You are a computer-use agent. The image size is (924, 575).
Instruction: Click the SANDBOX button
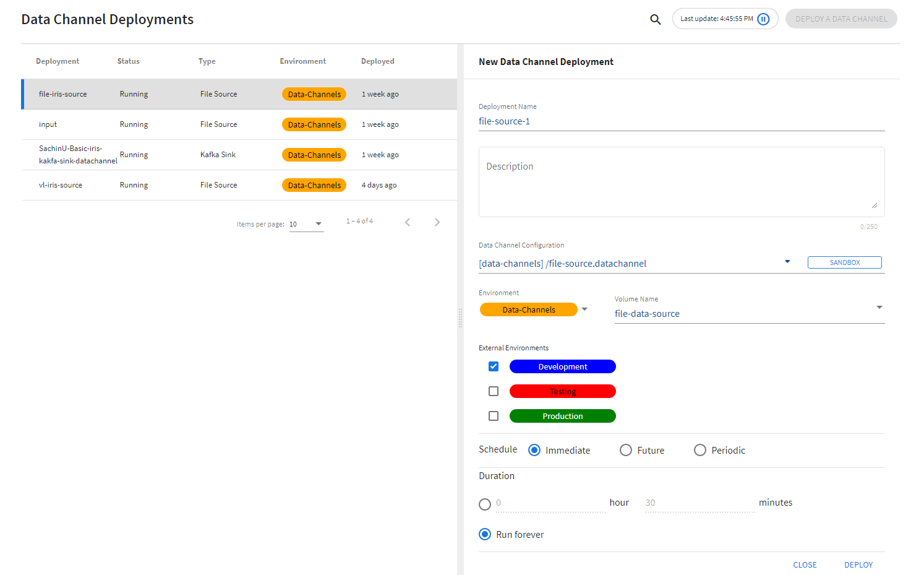pyautogui.click(x=844, y=262)
